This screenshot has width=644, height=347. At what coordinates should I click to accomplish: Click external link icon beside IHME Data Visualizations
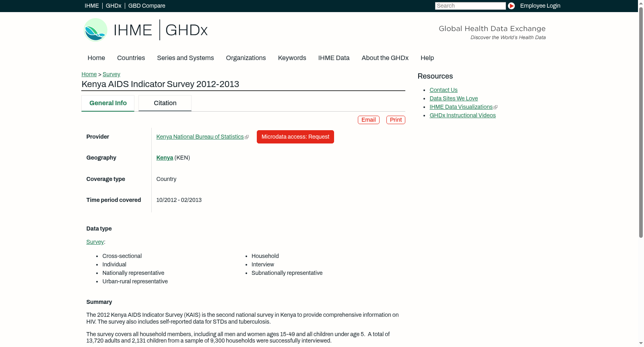click(495, 107)
